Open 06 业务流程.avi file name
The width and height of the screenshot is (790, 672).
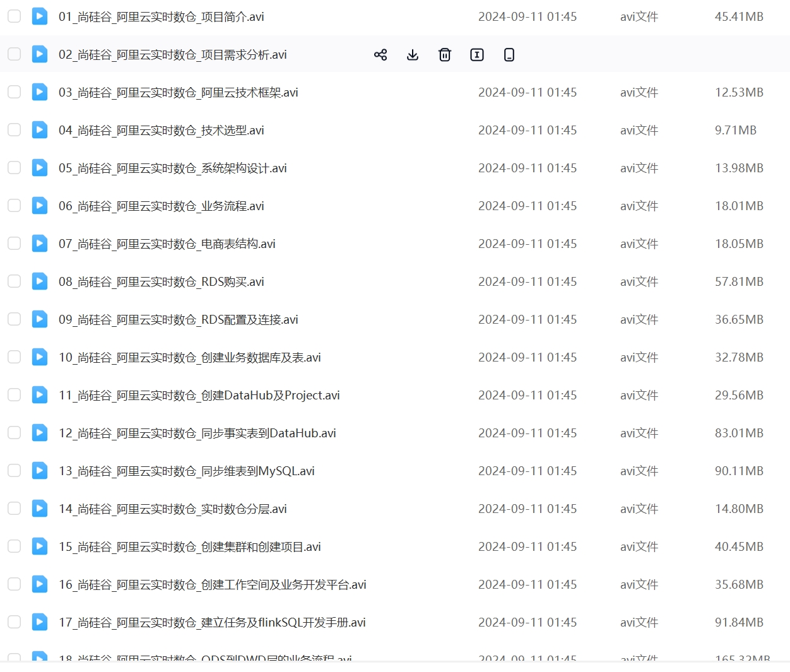pyautogui.click(x=161, y=206)
